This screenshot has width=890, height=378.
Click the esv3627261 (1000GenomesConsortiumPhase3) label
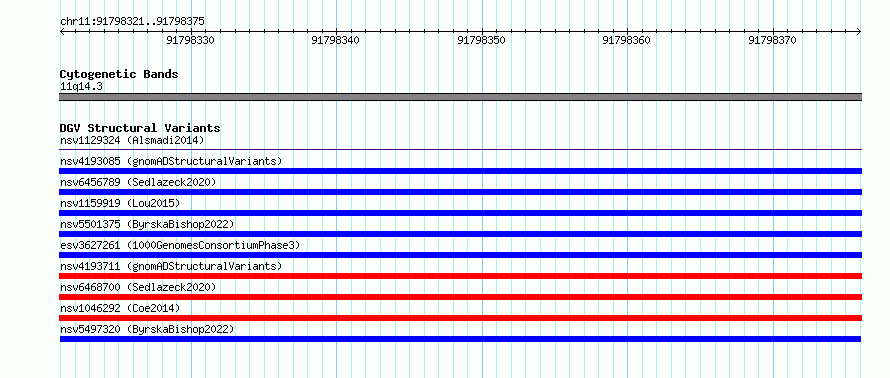180,245
